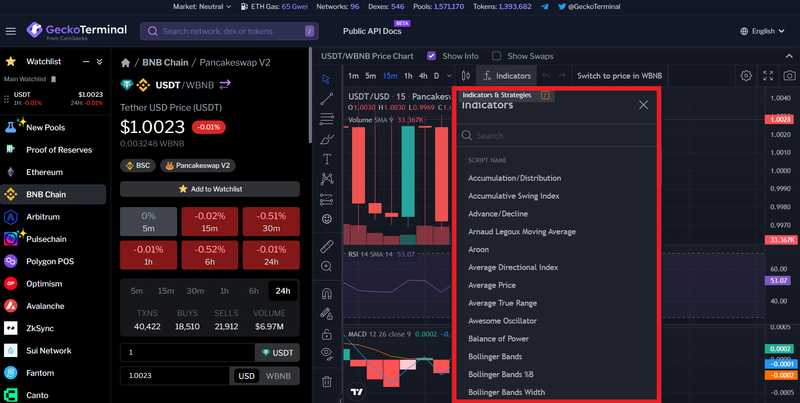This screenshot has width=800, height=403.
Task: Open the English language dropdown
Action: pos(762,32)
